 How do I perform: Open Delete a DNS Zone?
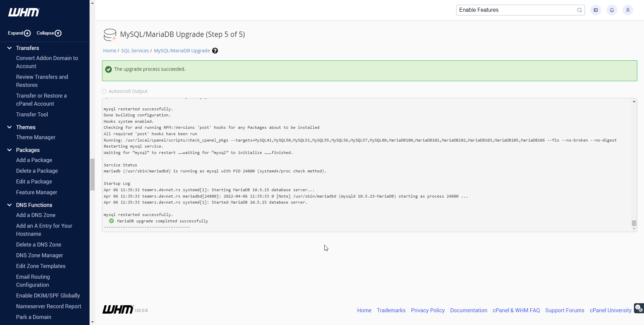click(x=39, y=245)
